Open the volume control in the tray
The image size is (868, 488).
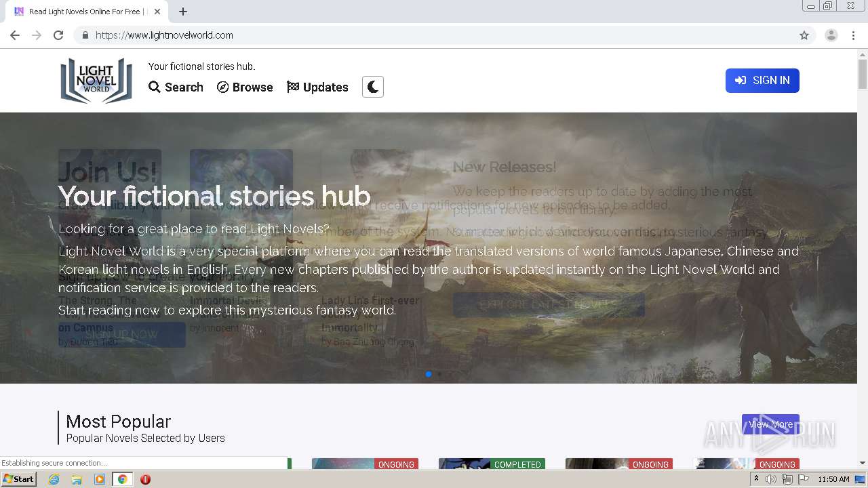coord(771,479)
